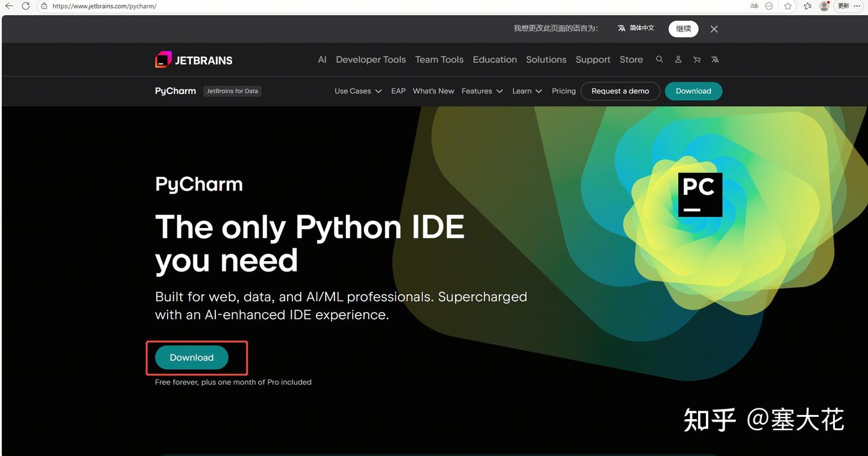Image resolution: width=868 pixels, height=456 pixels.
Task: Open the favorites list icon
Action: click(x=808, y=6)
